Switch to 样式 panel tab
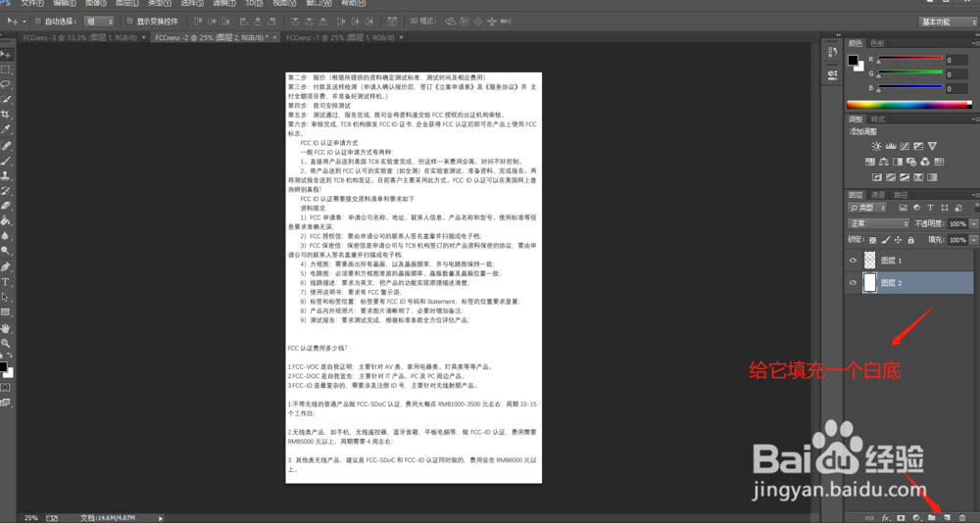The width and height of the screenshot is (980, 523). point(878,119)
